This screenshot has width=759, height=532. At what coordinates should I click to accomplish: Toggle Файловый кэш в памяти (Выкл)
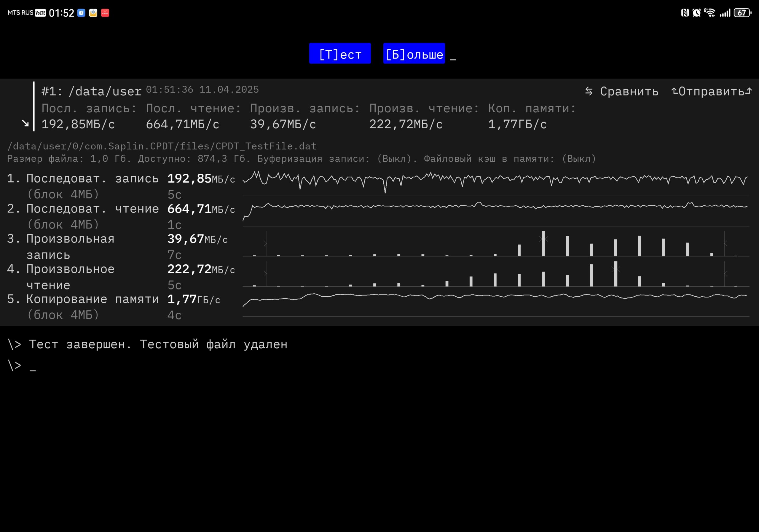(510, 159)
